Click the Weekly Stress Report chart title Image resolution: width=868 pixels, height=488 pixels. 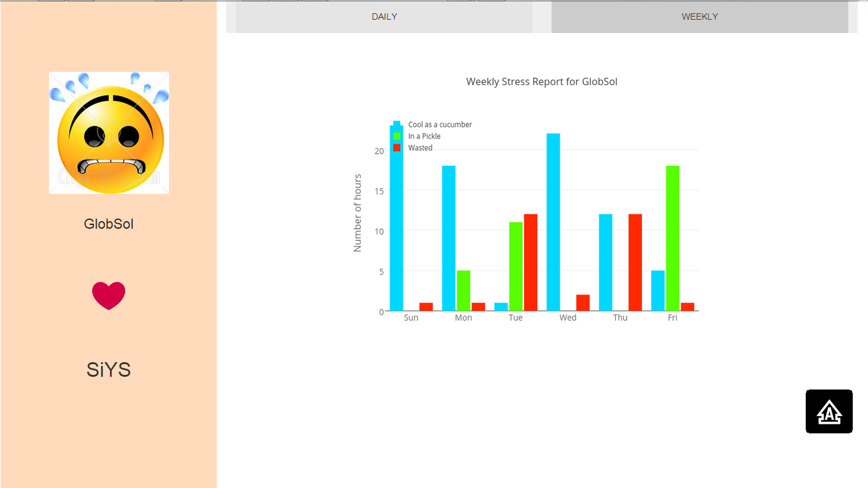click(x=541, y=81)
